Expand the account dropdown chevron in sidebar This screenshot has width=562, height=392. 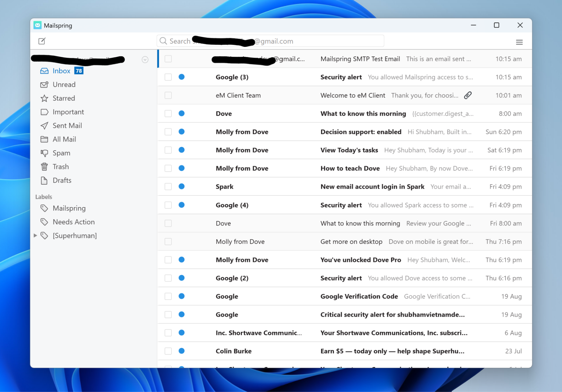[x=145, y=60]
